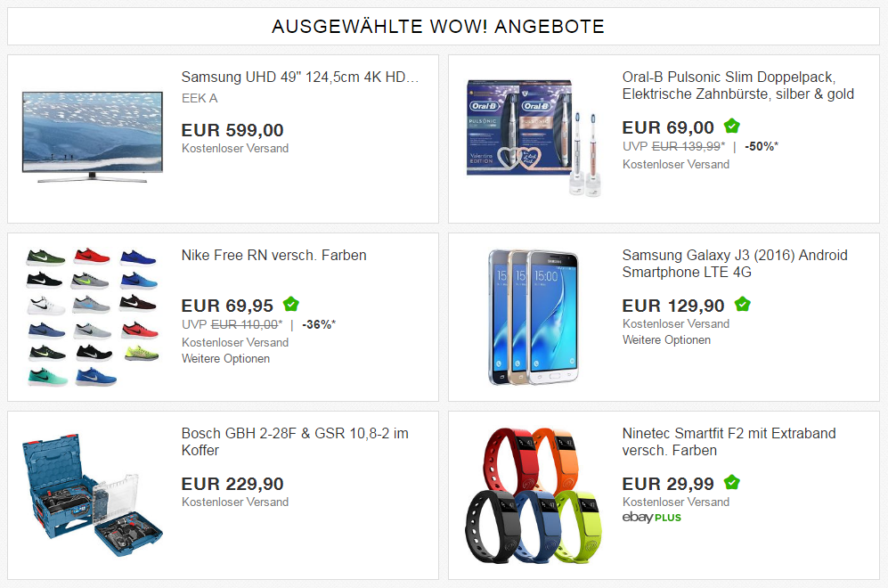Click the green badge beside EUR 129,90
888x588 pixels.
pos(743,304)
